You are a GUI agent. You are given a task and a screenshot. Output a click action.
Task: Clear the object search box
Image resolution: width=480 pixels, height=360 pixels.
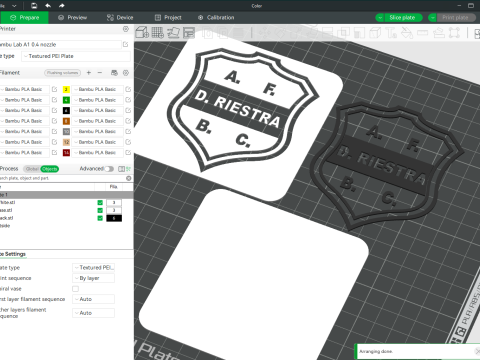click(129, 178)
